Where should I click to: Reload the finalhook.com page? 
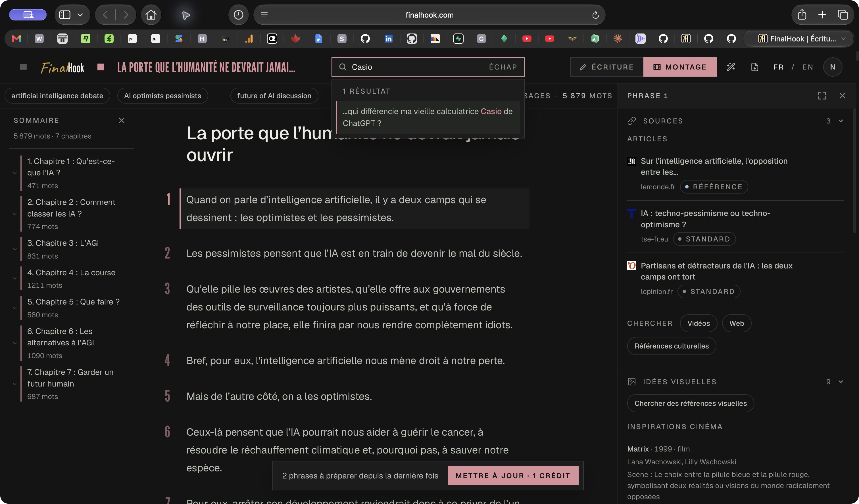(595, 15)
